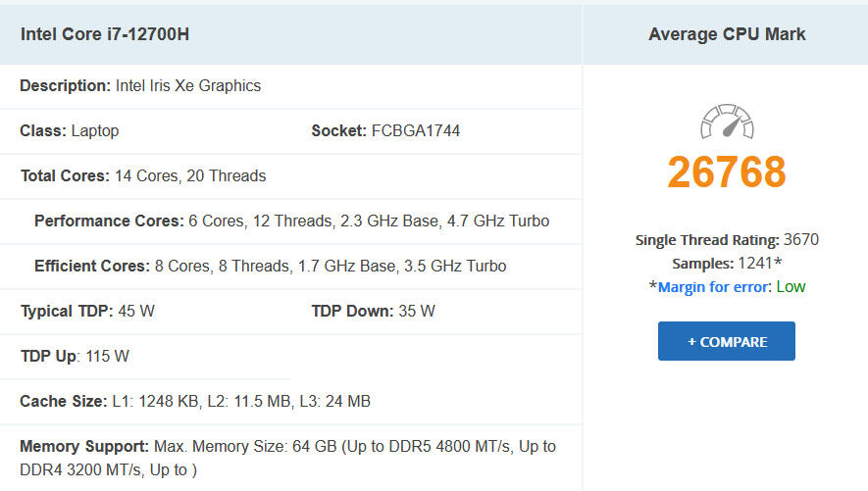Viewport: 868px width, 491px height.
Task: Click the Class Laptop entry
Action: pos(70,131)
